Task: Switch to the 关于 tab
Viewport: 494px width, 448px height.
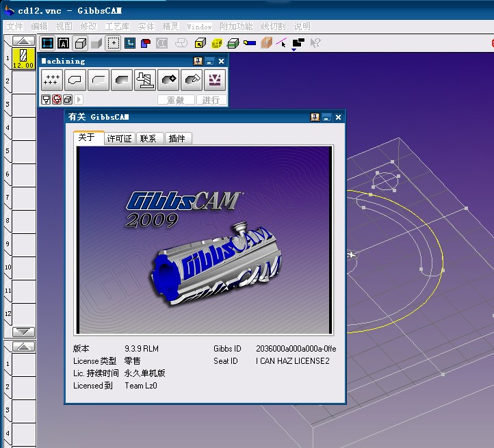Action: coord(88,137)
